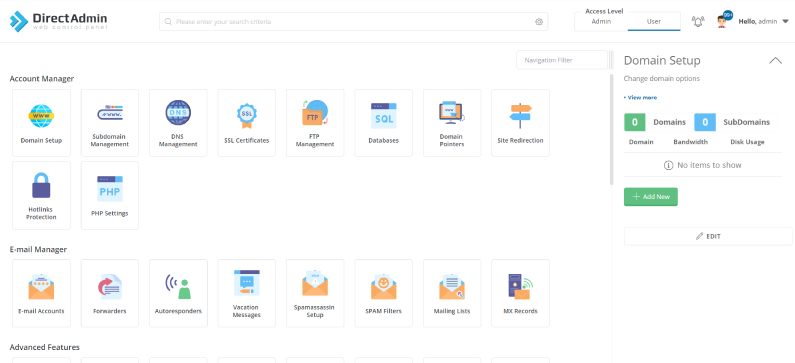Open Vacation Messages
The height and width of the screenshot is (363, 795).
point(246,293)
